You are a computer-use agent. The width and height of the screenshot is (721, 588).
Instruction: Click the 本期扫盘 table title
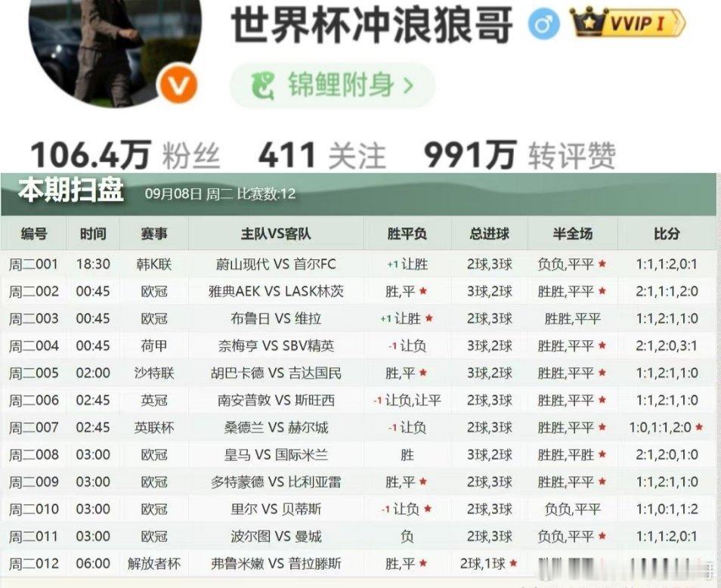click(70, 190)
